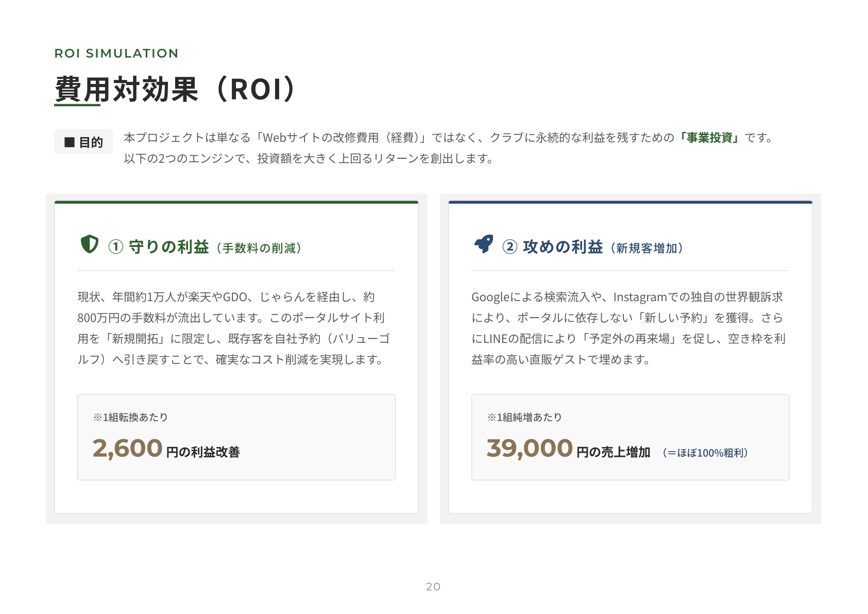The height and width of the screenshot is (614, 868).
Task: Click the line starting 本プロジェクトは単なる
Action: [x=449, y=138]
